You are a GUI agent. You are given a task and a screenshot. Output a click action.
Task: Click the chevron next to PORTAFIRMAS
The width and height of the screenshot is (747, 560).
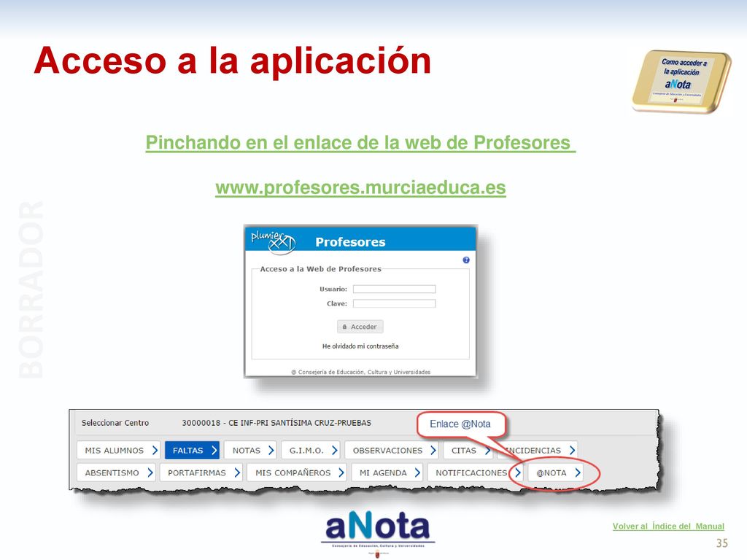coord(237,472)
